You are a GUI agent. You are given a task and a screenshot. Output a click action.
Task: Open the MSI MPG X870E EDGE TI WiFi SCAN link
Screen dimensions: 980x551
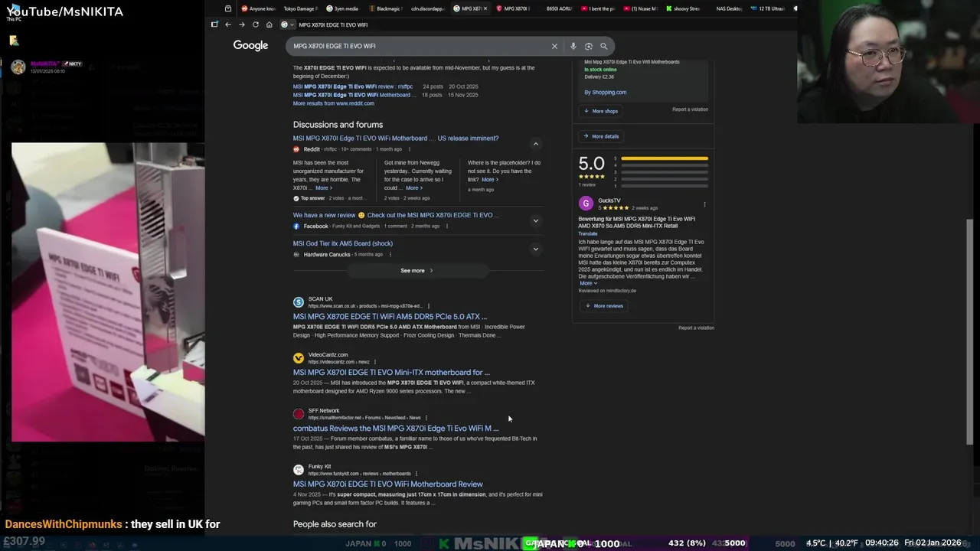[390, 316]
